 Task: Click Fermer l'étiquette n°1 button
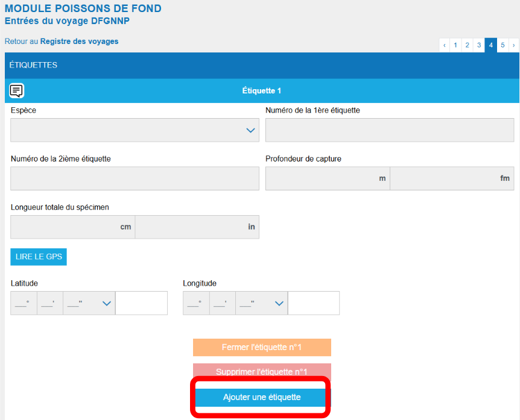(262, 348)
